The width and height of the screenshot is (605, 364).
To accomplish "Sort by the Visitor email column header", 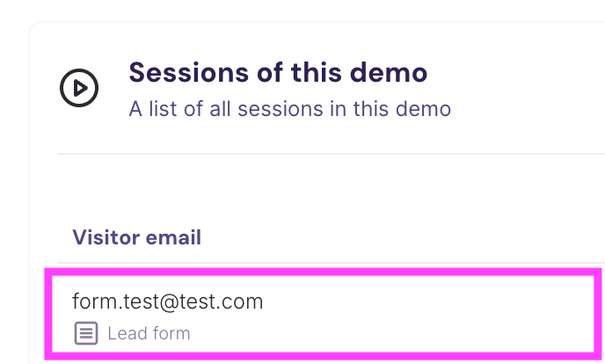I will pos(137,237).
